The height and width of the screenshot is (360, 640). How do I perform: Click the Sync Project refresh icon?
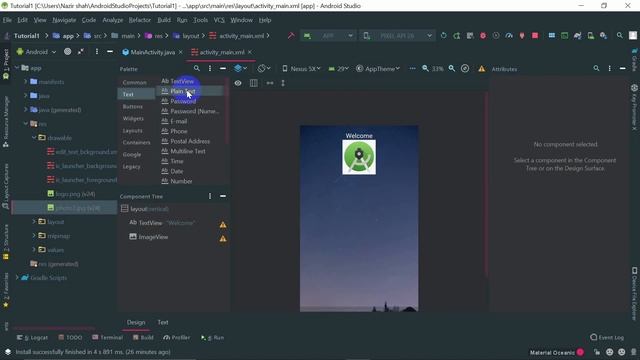443,36
